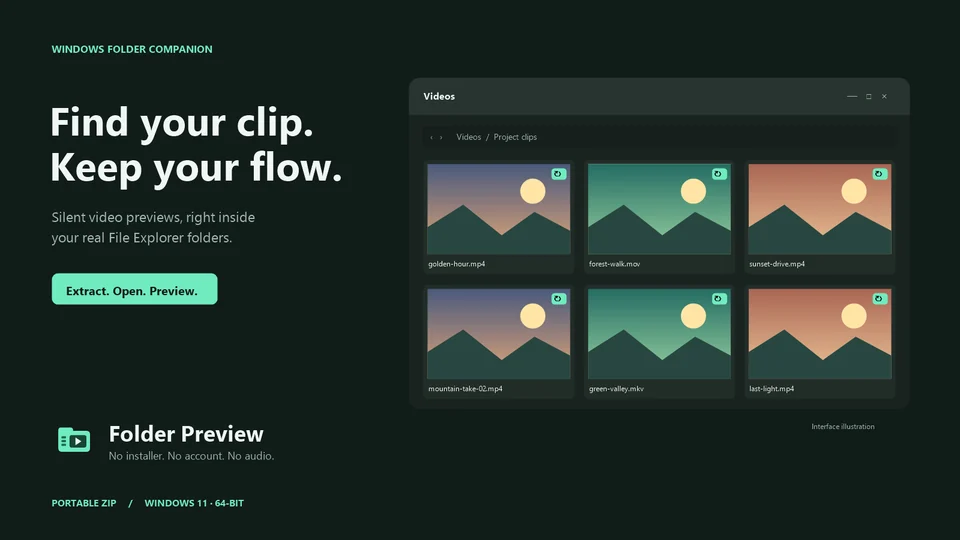Click the Videos window title text

439,96
